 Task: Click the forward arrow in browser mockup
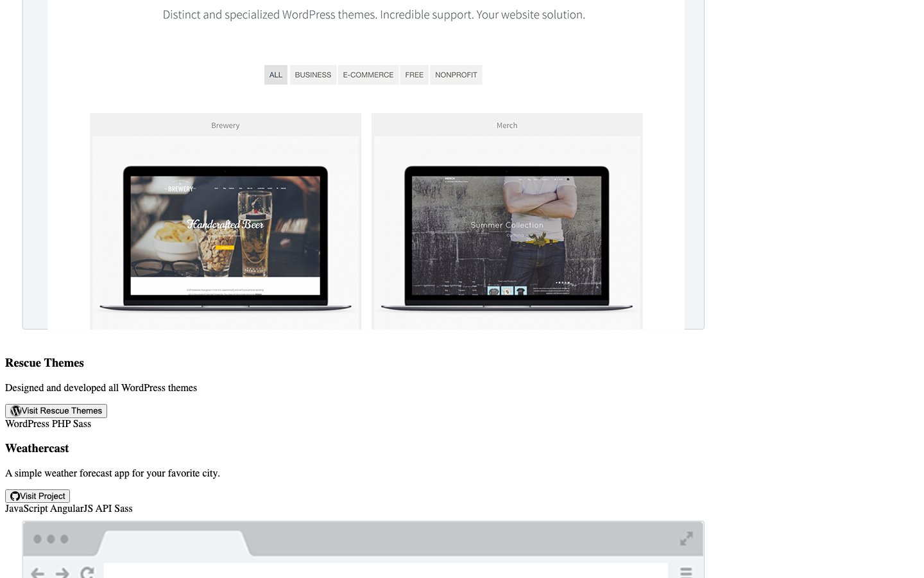pos(62,572)
